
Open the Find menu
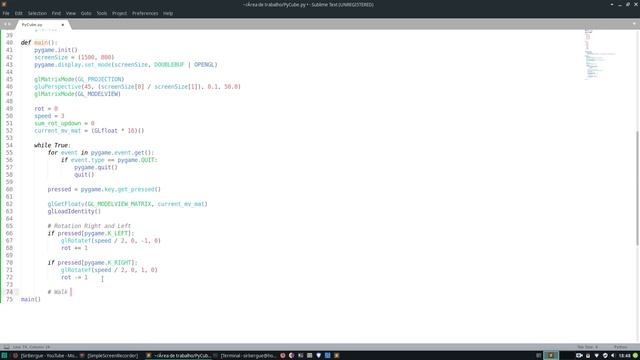(56, 13)
